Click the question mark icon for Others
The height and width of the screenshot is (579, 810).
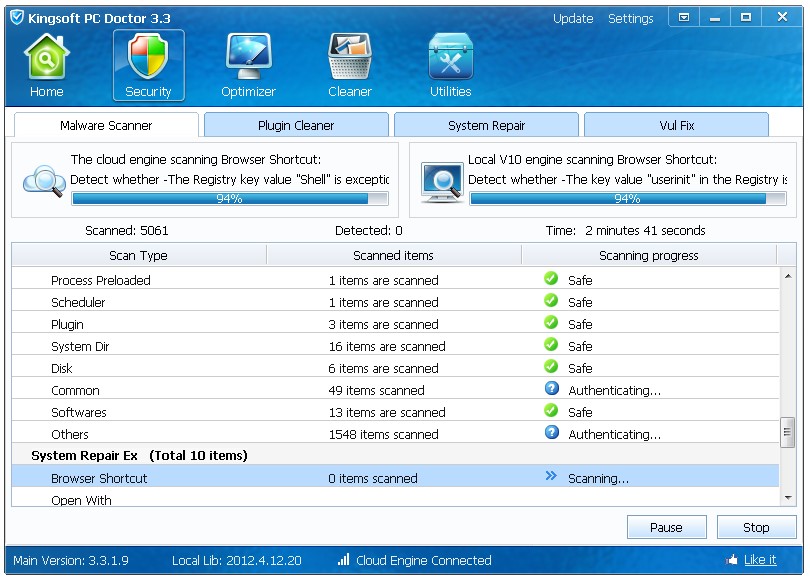(x=552, y=432)
